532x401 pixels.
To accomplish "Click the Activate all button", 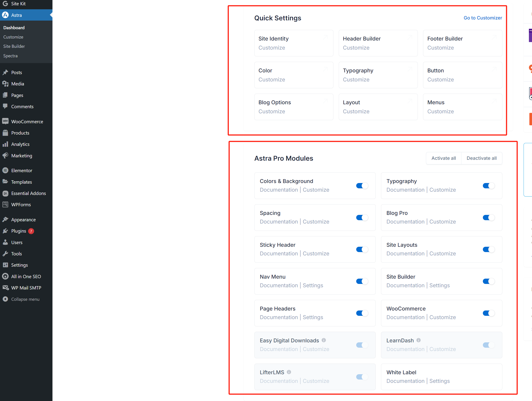I will tap(443, 158).
